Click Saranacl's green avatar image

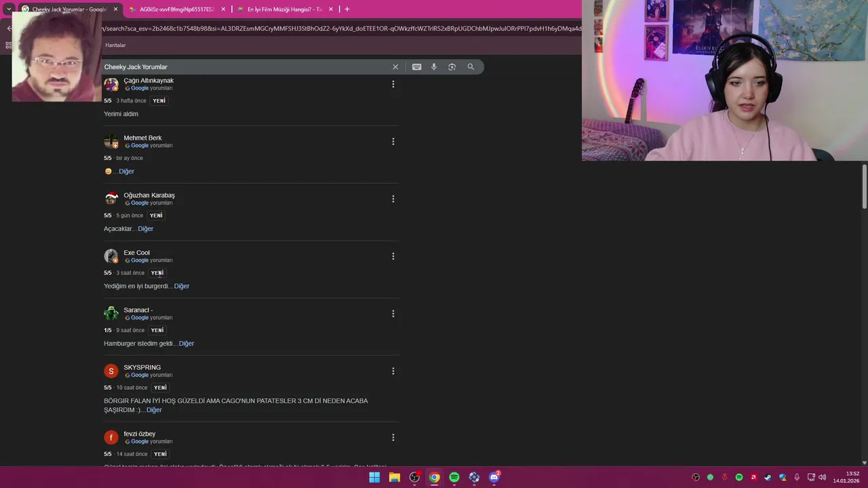[111, 313]
